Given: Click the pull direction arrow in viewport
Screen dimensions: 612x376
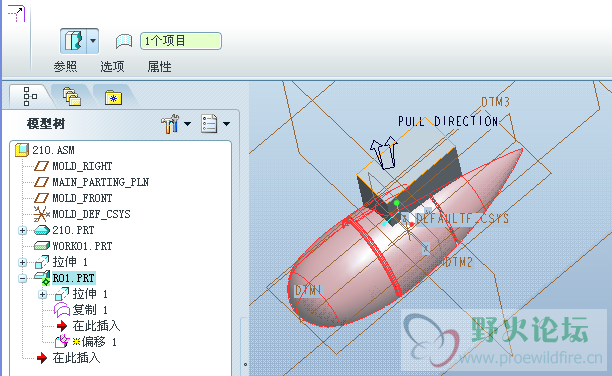Looking at the screenshot, I should pos(384,153).
